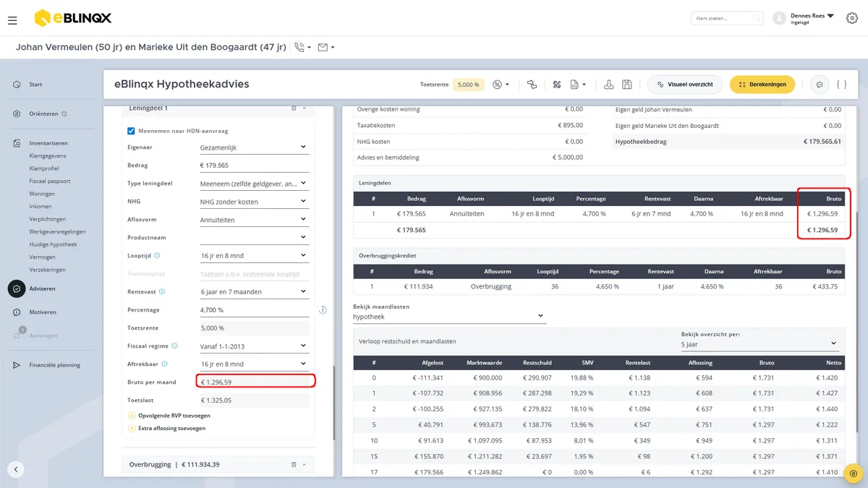The image size is (868, 488).
Task: Open settings gear in top right corner
Action: 851,18
